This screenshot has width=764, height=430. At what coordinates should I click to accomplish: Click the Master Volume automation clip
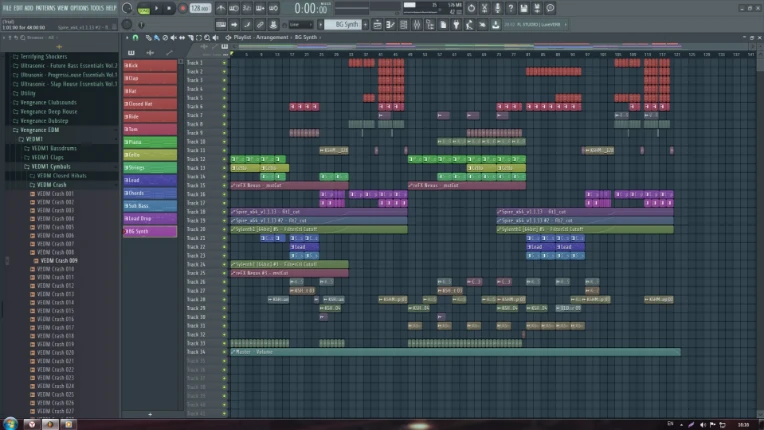point(455,352)
